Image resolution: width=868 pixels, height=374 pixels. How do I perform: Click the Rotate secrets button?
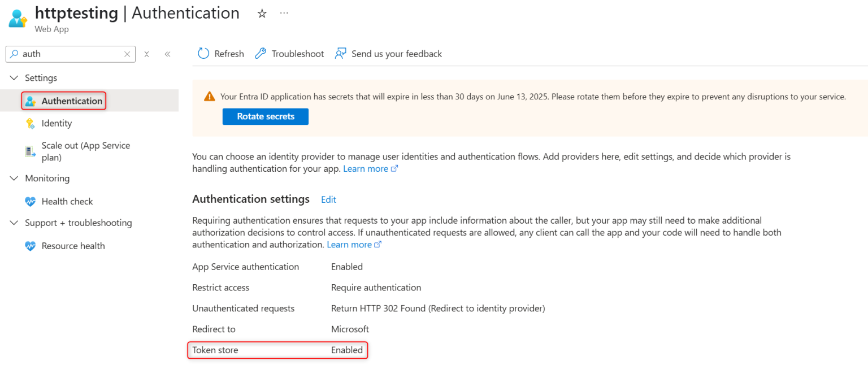(266, 116)
